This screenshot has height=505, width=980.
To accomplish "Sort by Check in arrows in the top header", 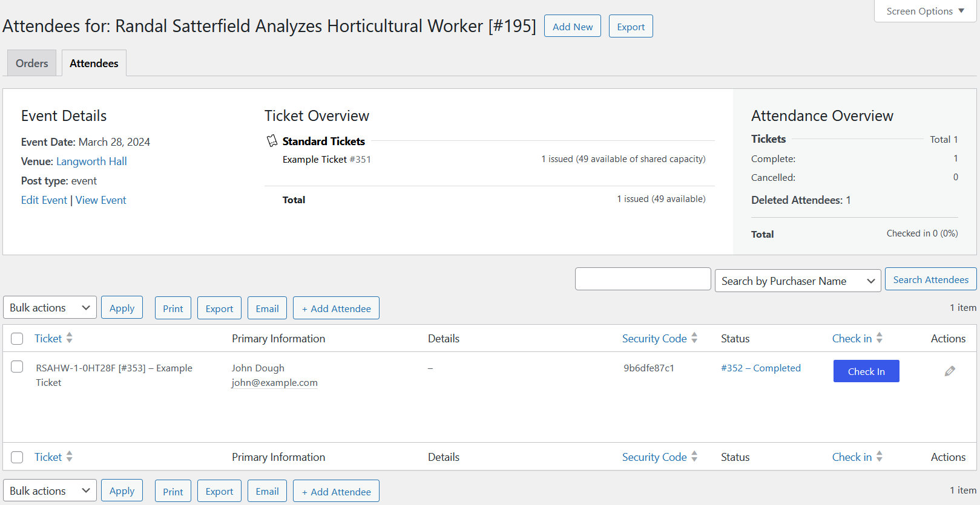I will 880,338.
